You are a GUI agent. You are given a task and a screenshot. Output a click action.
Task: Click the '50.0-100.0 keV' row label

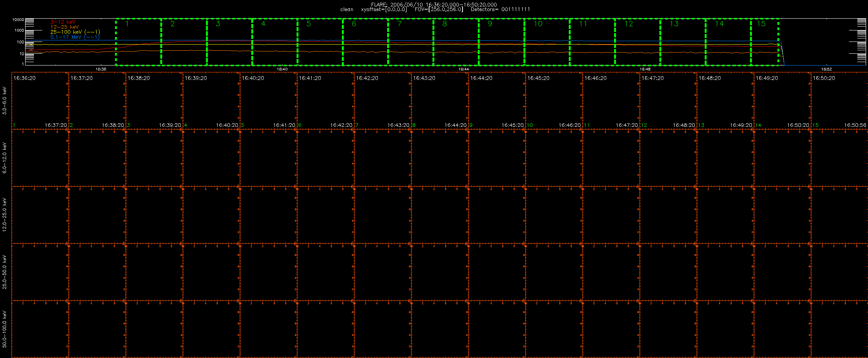[5, 329]
